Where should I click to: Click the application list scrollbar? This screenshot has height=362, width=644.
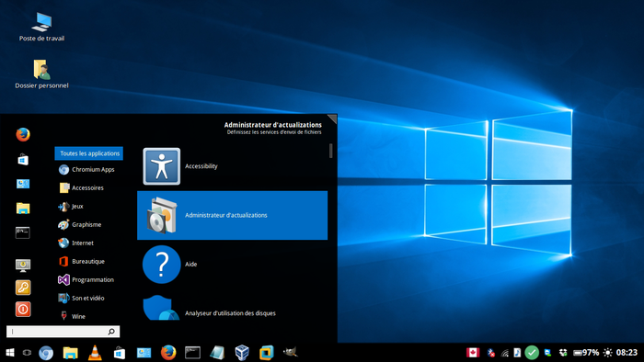(x=330, y=151)
